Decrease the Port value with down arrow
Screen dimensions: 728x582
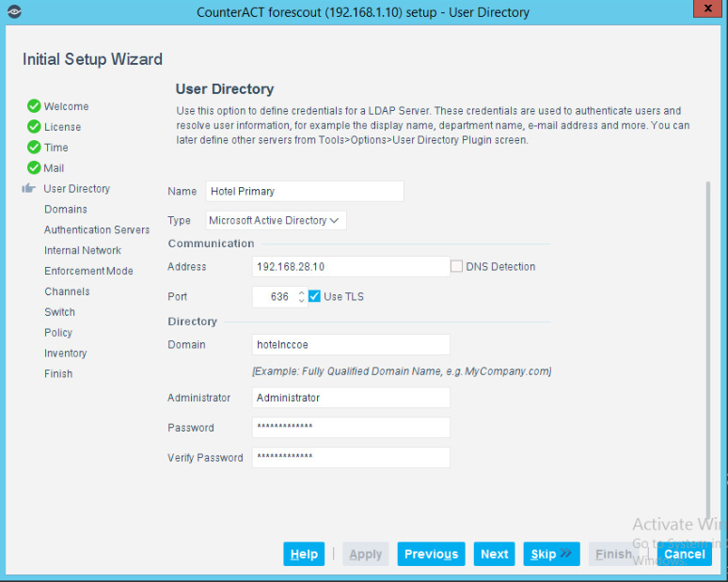(x=301, y=300)
